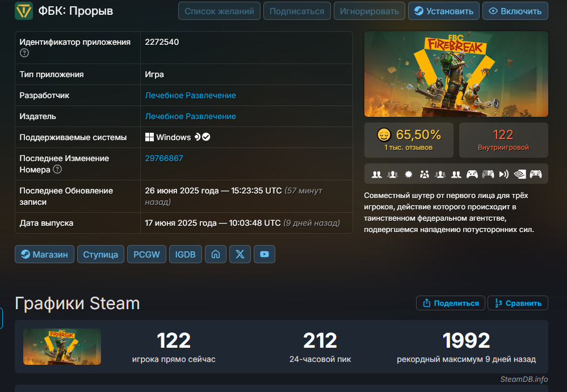
Task: Click the Сравнить compare button
Action: pos(518,303)
